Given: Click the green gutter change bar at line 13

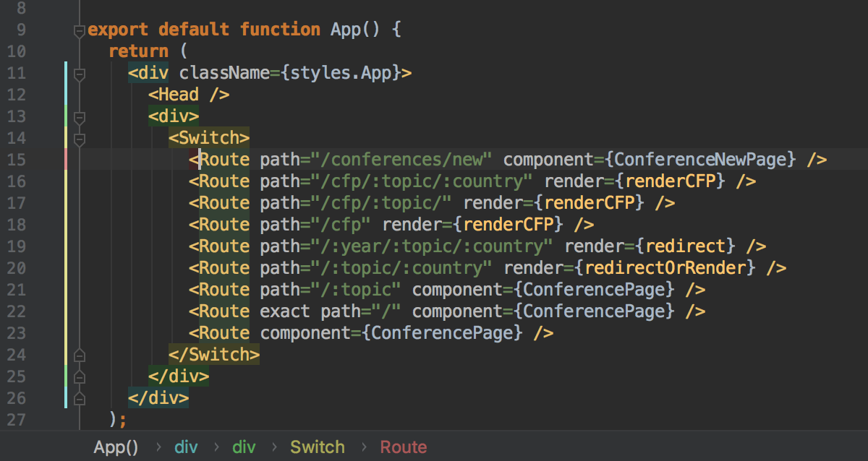Looking at the screenshot, I should pyautogui.click(x=66, y=116).
